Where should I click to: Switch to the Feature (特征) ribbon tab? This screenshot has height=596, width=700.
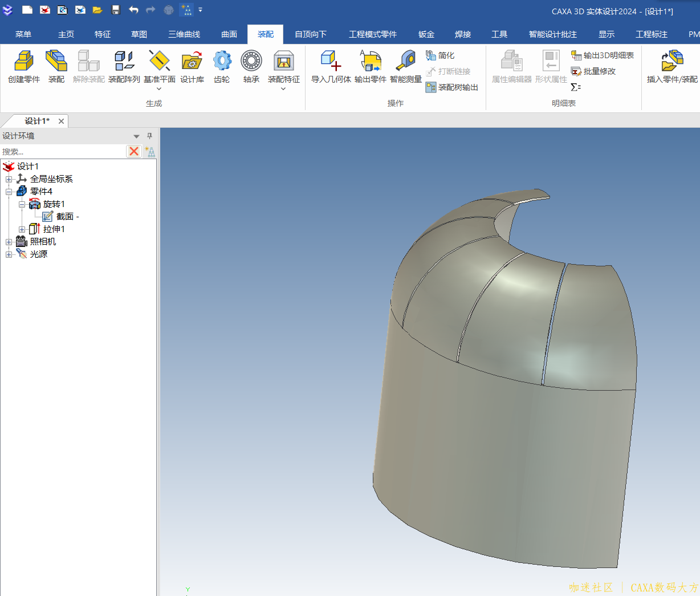(103, 34)
